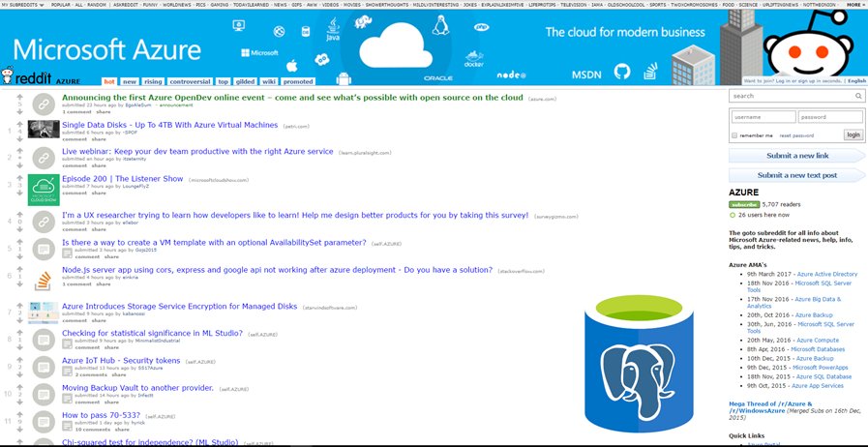Upvote the Storage Service Encryption post
The height and width of the screenshot is (447, 868).
click(x=20, y=305)
